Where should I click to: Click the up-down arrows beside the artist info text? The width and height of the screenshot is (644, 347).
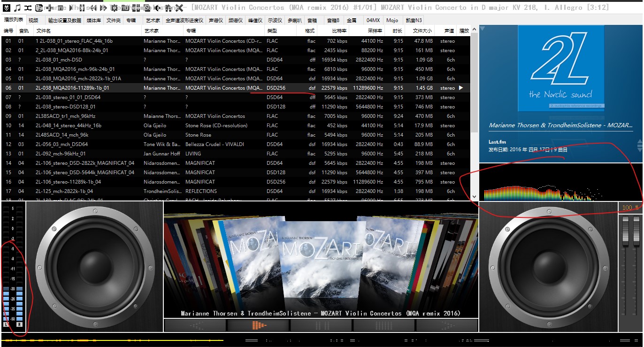[639, 146]
